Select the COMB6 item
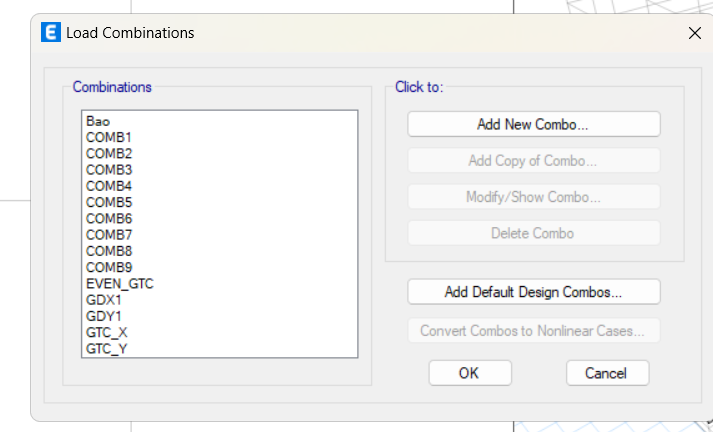The width and height of the screenshot is (713, 432). coord(109,219)
